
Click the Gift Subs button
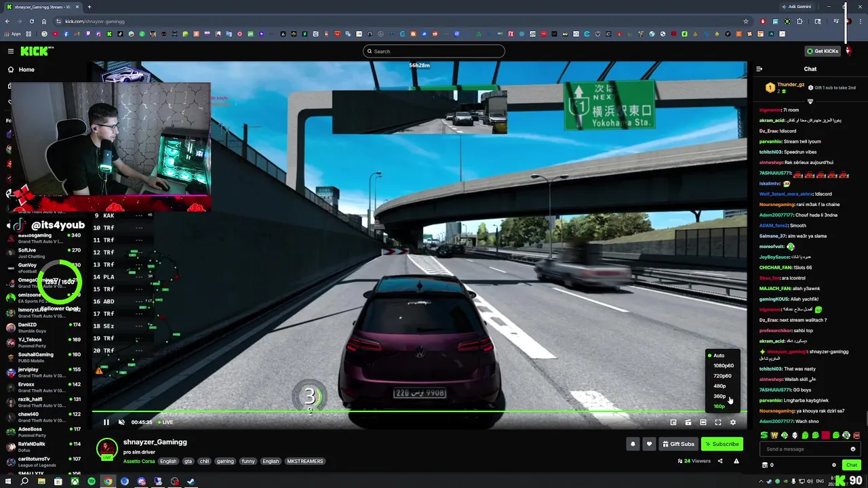pyautogui.click(x=678, y=444)
